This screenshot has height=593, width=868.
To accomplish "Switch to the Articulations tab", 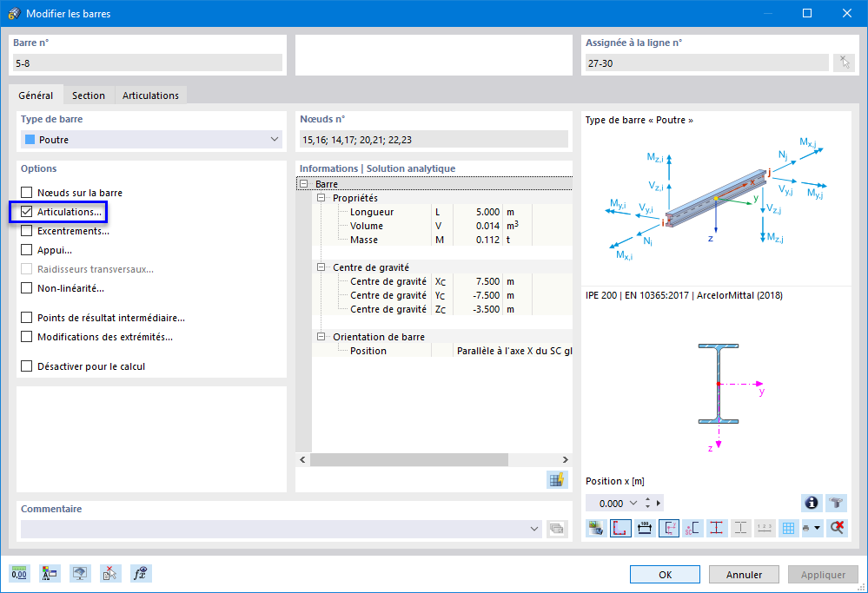I will pyautogui.click(x=150, y=96).
